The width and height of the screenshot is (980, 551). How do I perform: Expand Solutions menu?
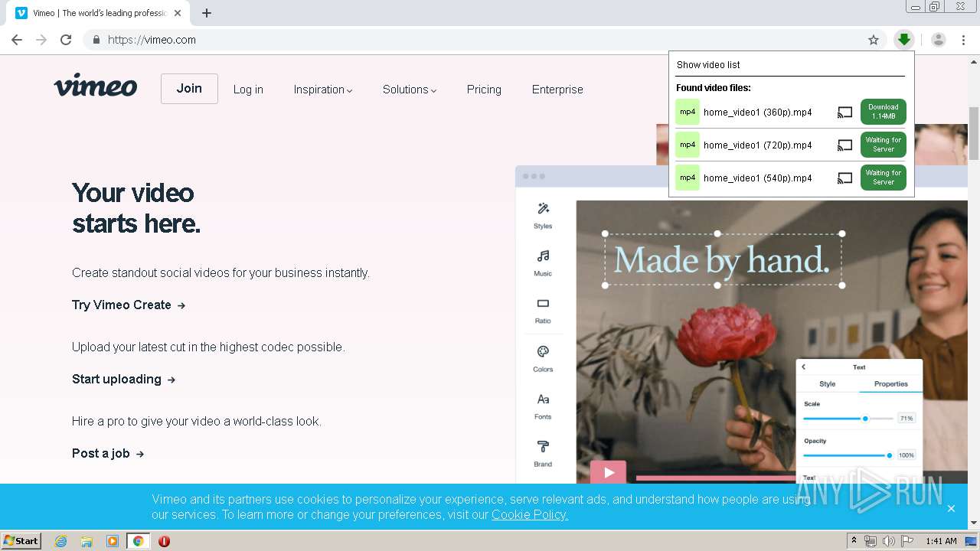[x=410, y=90]
